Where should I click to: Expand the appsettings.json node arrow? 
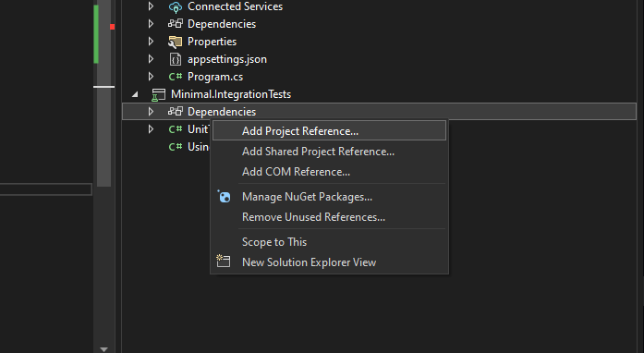[151, 59]
